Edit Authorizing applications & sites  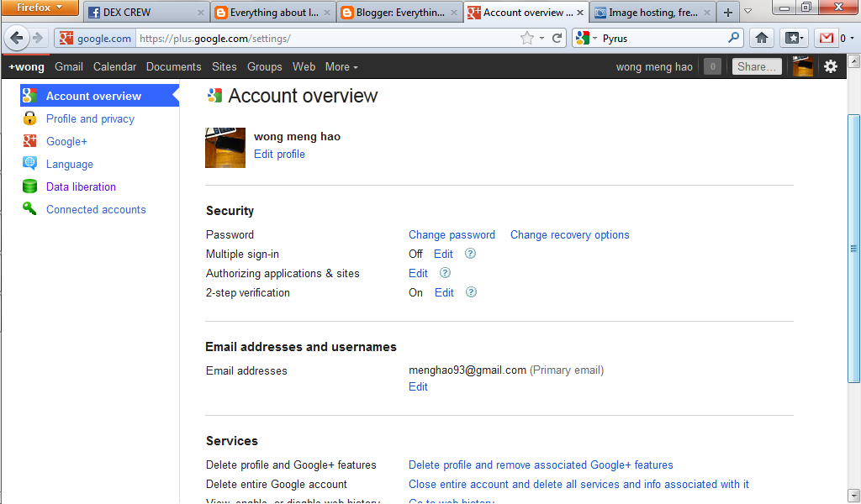point(418,272)
